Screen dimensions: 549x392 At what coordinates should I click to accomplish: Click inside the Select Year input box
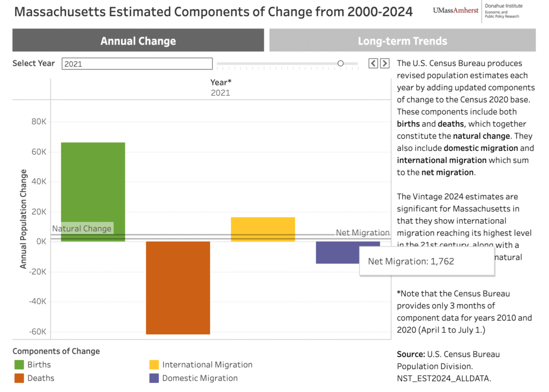[137, 63]
